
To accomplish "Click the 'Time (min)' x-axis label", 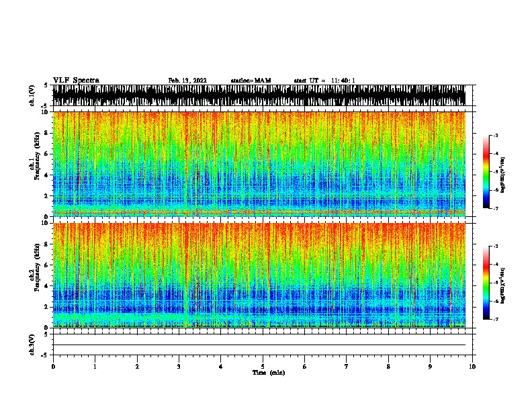I will point(269,373).
